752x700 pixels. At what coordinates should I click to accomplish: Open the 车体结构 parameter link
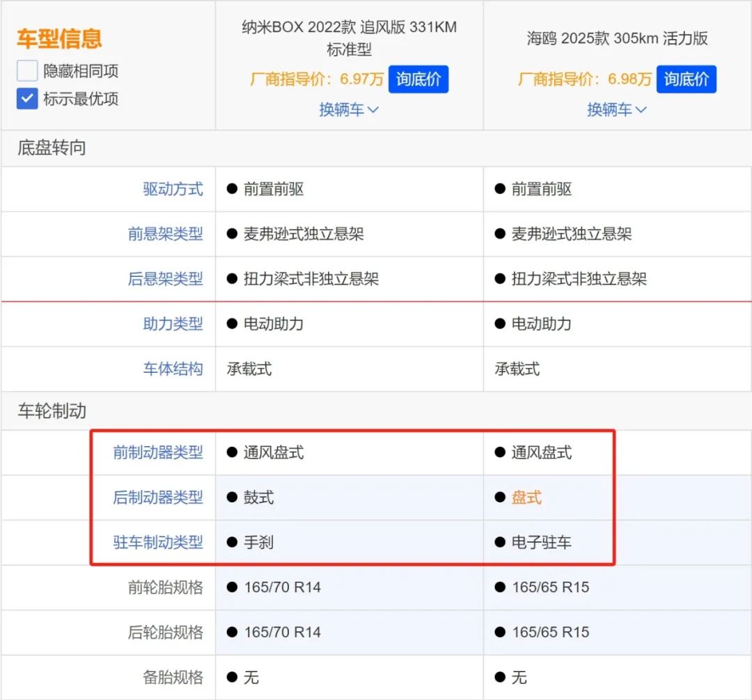(173, 369)
